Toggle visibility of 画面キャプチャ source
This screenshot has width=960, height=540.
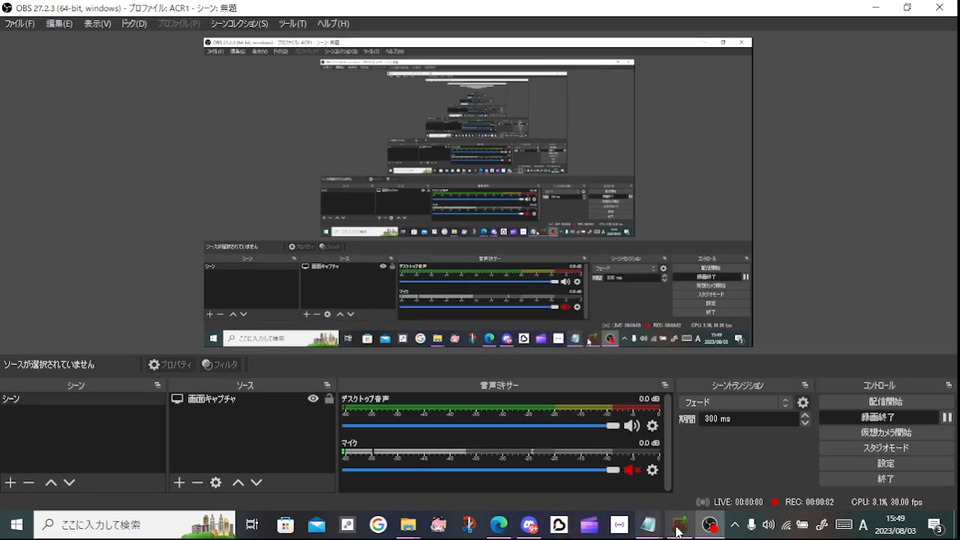point(313,399)
